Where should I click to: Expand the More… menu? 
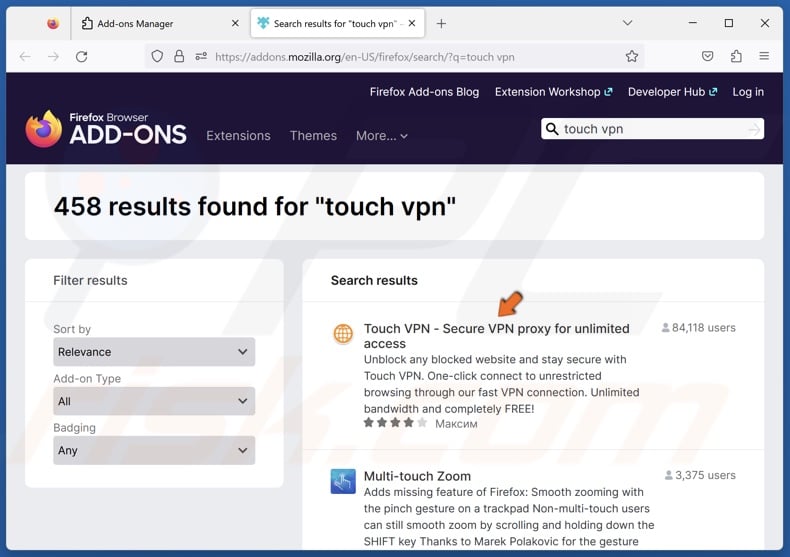point(381,135)
